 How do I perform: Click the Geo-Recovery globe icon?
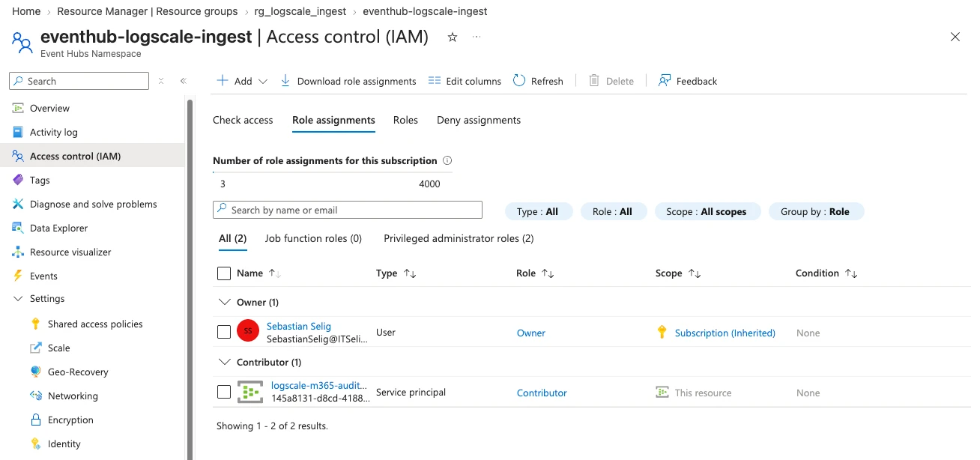(x=35, y=372)
